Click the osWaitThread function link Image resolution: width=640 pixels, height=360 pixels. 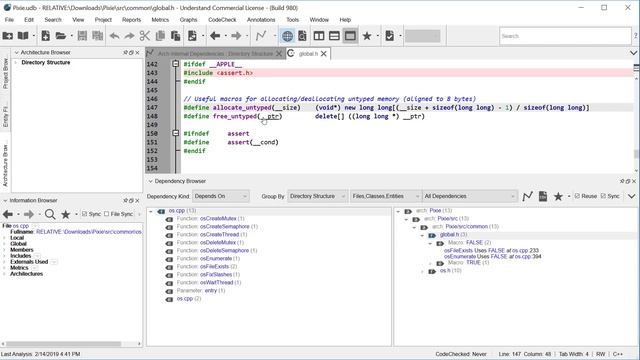216,282
